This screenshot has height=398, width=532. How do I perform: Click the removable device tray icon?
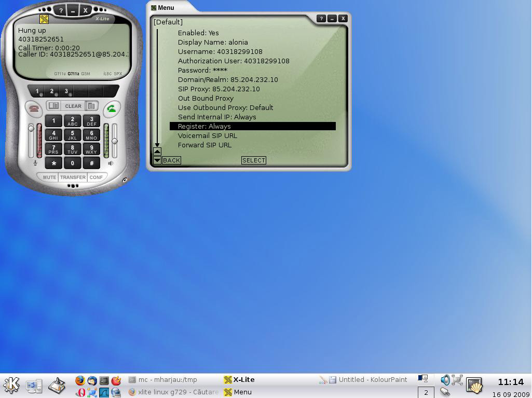pyautogui.click(x=445, y=392)
